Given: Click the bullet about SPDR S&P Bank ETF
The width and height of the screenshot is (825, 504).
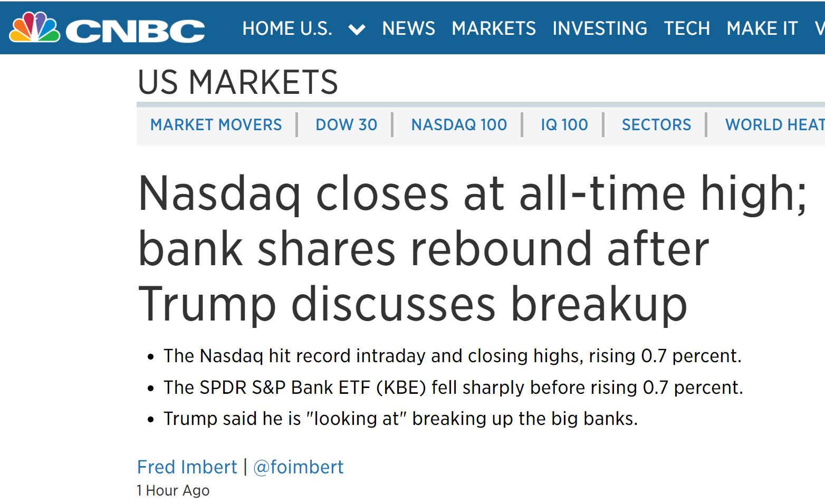Looking at the screenshot, I should 453,387.
